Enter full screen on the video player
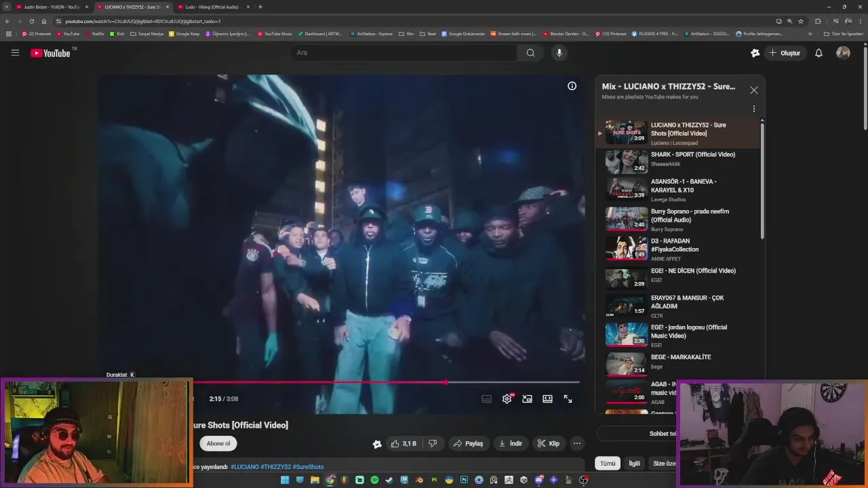The height and width of the screenshot is (488, 868). coord(568,399)
